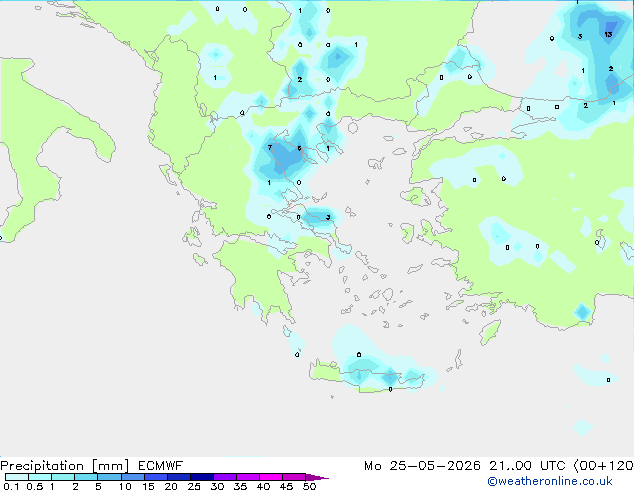Click the ECMWF model label
The height and width of the screenshot is (490, 634).
tap(161, 466)
